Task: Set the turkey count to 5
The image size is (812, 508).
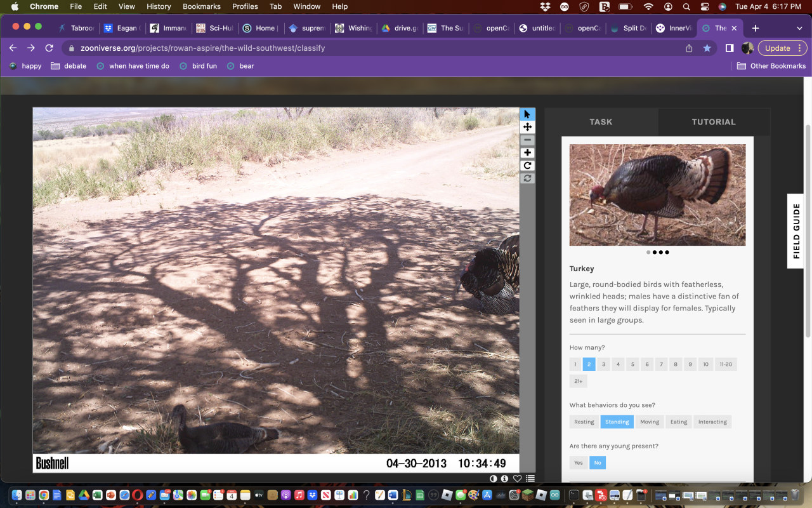Action: click(x=632, y=364)
